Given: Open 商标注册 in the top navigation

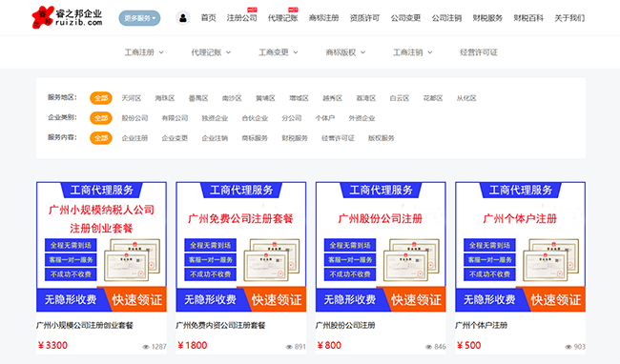Looking at the screenshot, I should tap(324, 18).
